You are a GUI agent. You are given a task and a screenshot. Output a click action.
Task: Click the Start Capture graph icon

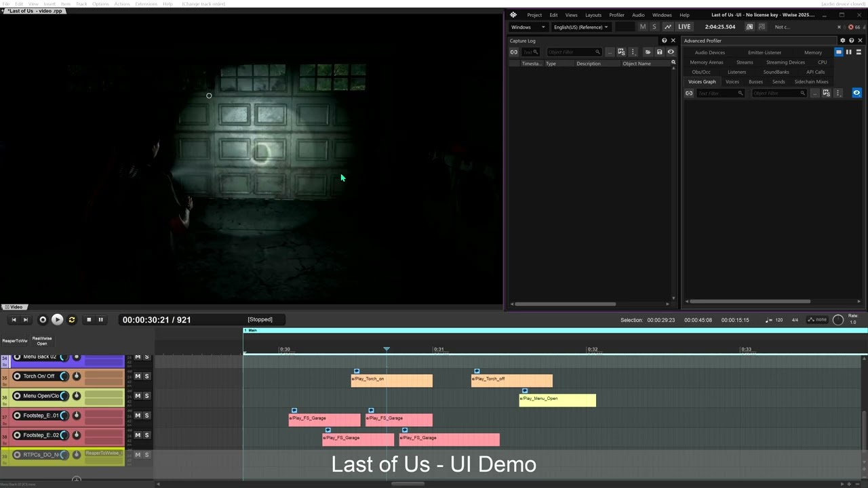pos(668,27)
